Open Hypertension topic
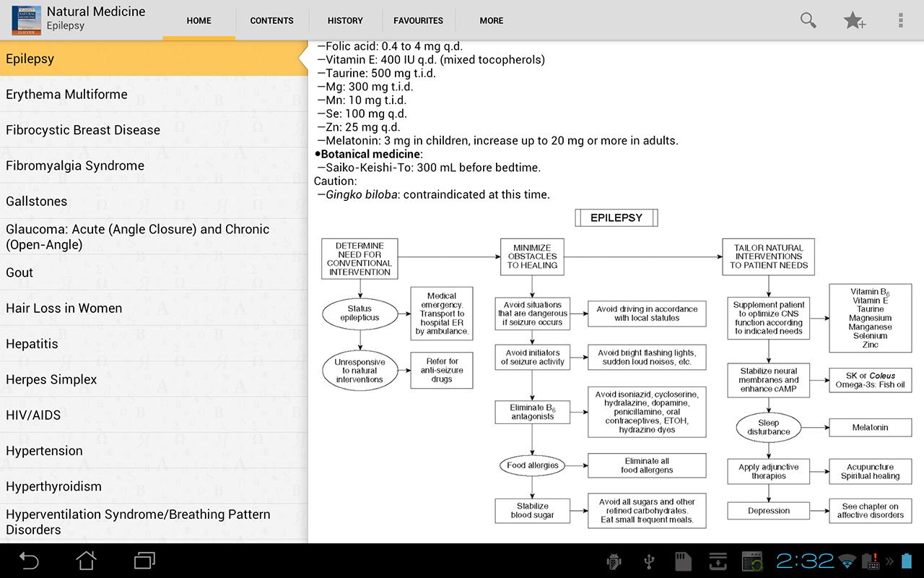Image resolution: width=924 pixels, height=578 pixels. pos(154,451)
